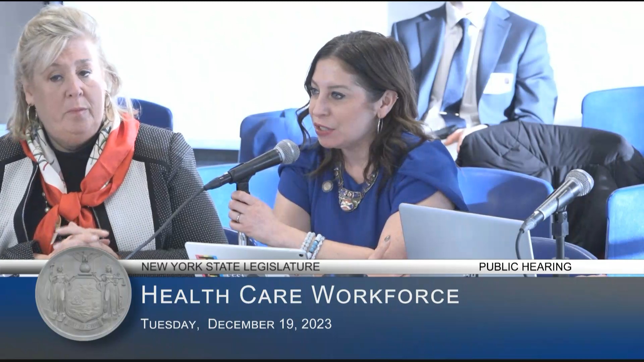Image resolution: width=644 pixels, height=362 pixels.
Task: Click the hoop earring of the speaking woman
Action: [380, 125]
